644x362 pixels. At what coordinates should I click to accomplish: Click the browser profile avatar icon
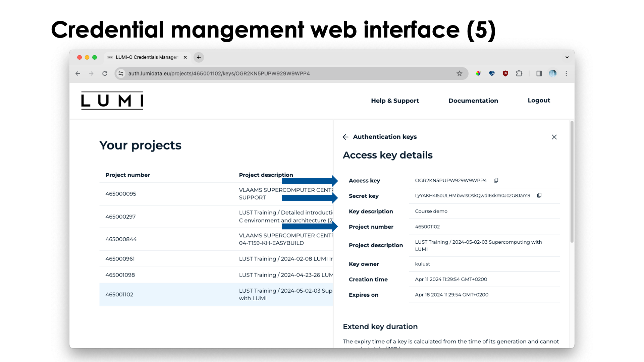553,73
